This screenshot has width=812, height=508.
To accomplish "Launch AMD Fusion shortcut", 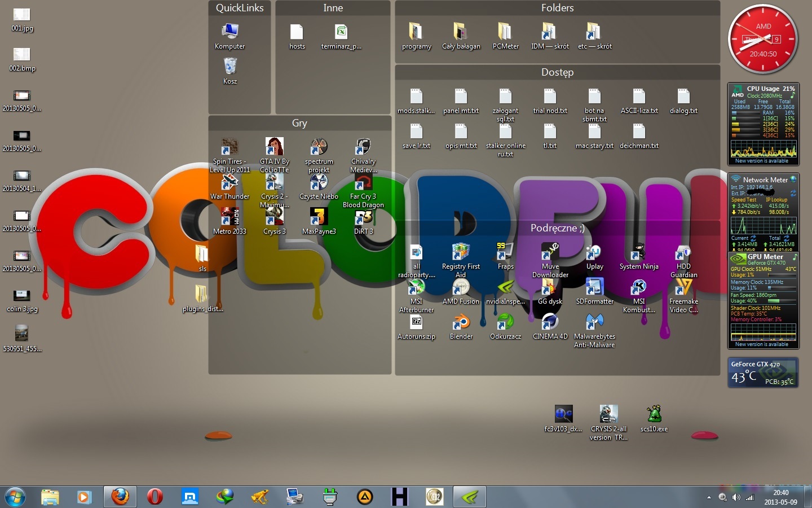I will [x=461, y=292].
